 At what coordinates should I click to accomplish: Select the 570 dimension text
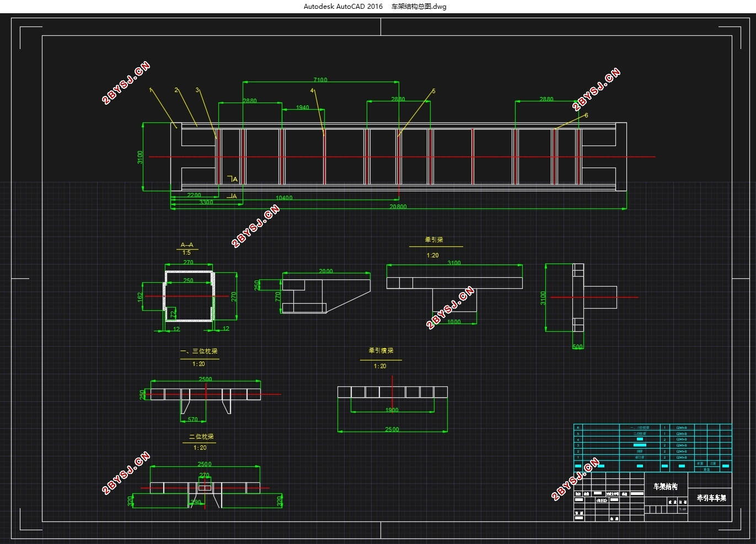click(192, 419)
